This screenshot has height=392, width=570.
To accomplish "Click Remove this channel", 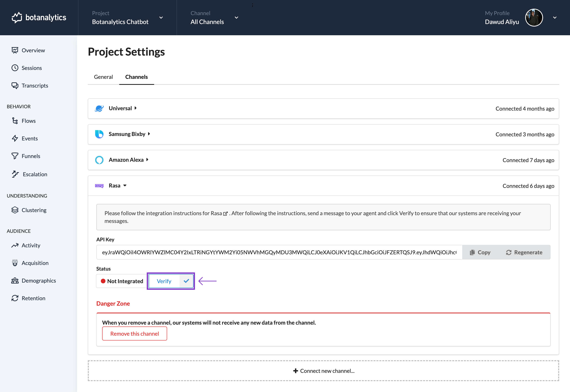I will click(x=134, y=334).
